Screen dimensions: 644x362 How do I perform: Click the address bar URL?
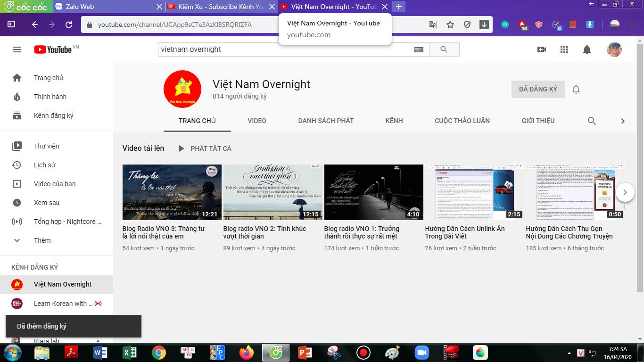click(x=175, y=25)
